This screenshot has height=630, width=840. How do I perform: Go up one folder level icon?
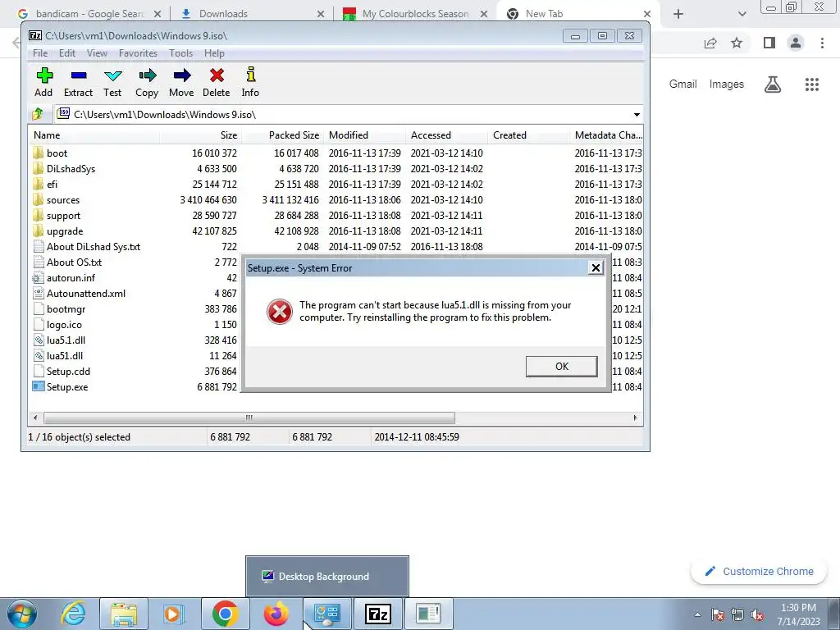click(x=38, y=114)
